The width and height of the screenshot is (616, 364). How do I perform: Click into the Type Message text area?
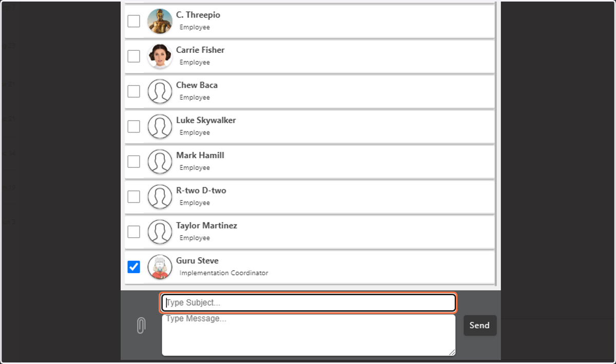pos(309,335)
